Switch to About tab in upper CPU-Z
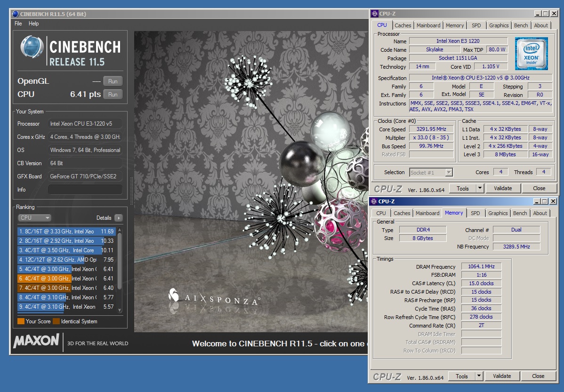Screen dimensions: 564x392 pos(541,25)
